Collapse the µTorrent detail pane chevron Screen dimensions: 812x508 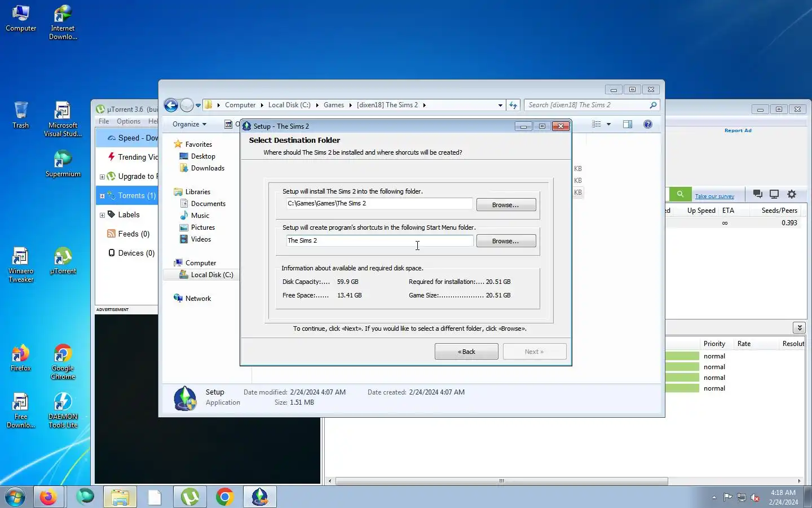(x=799, y=327)
